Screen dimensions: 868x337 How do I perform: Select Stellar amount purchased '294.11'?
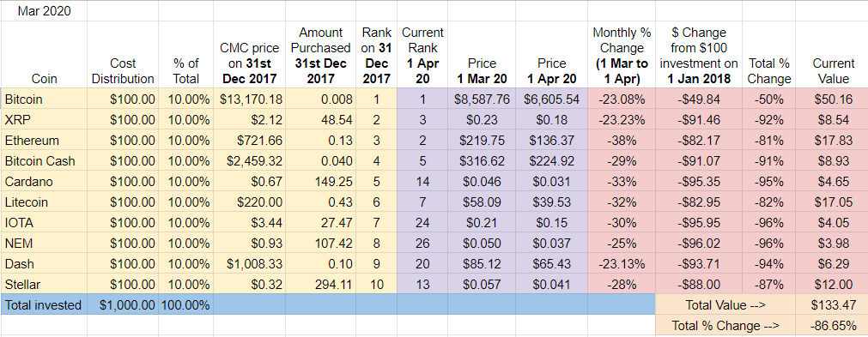(x=320, y=285)
